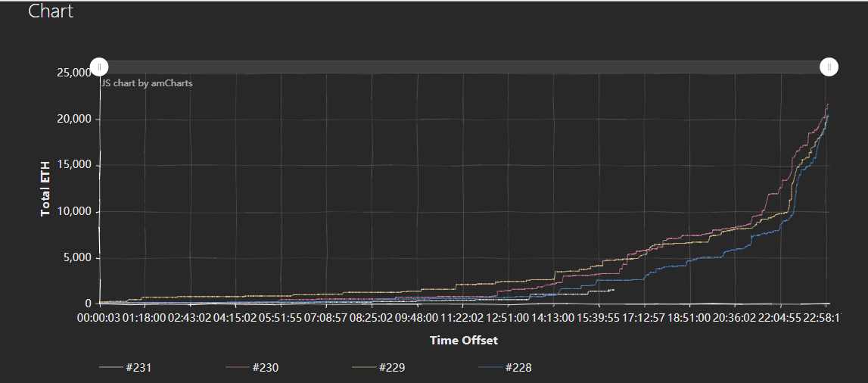868x383 pixels.
Task: Click the Chart heading text
Action: (x=51, y=11)
